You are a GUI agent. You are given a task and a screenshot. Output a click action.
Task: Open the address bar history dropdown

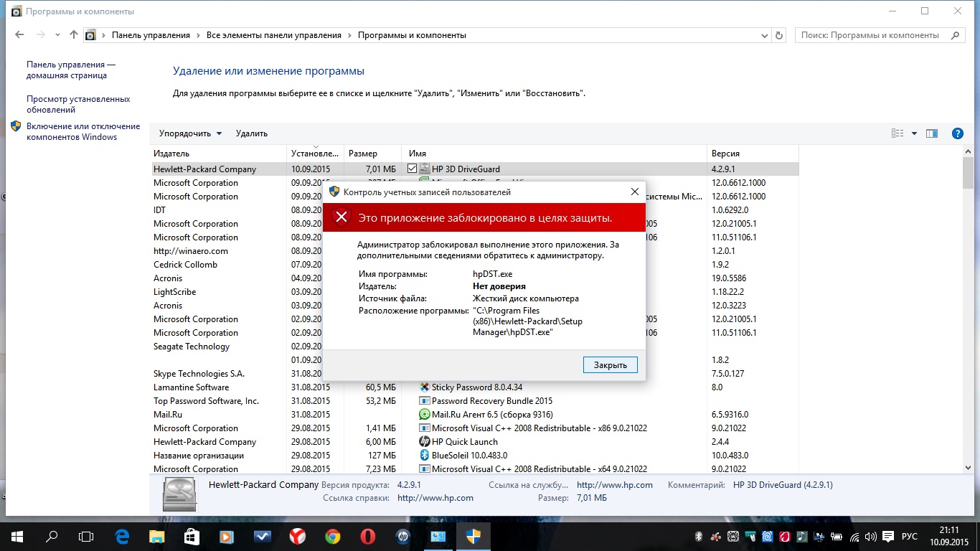click(764, 35)
